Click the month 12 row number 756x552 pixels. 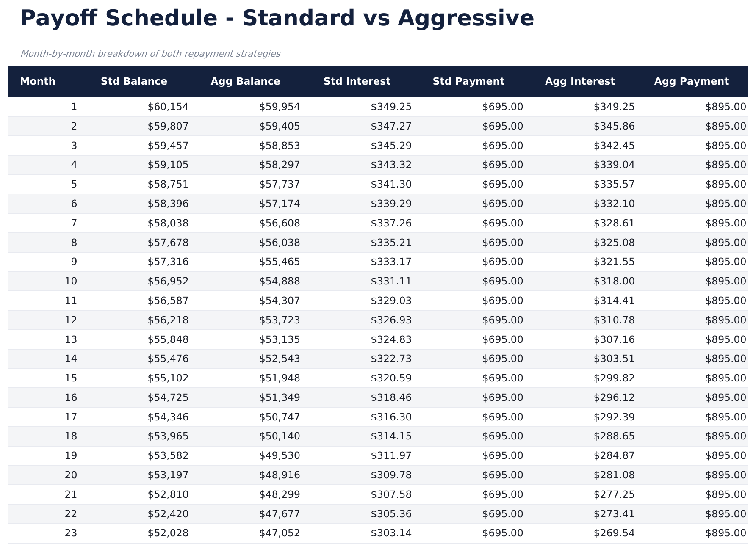71,320
